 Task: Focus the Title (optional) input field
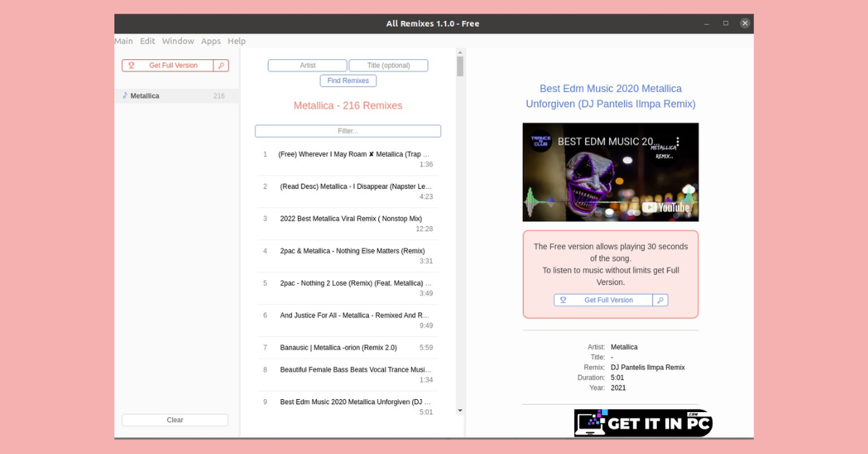click(388, 65)
